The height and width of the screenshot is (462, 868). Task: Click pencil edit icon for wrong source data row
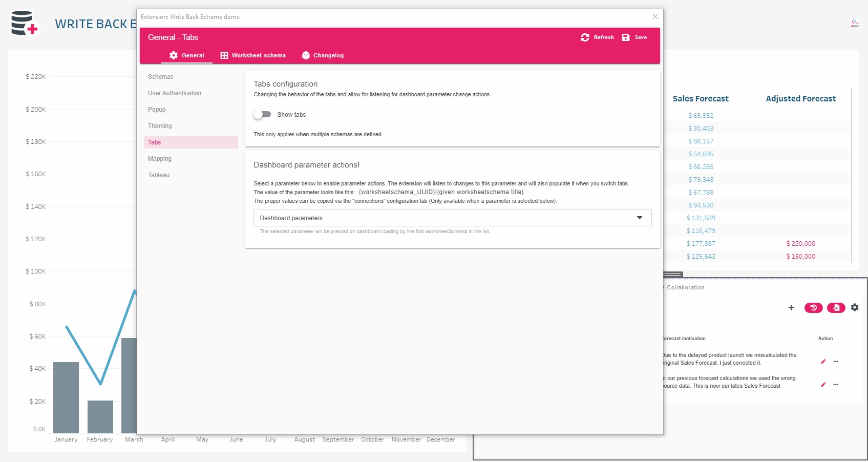[823, 385]
